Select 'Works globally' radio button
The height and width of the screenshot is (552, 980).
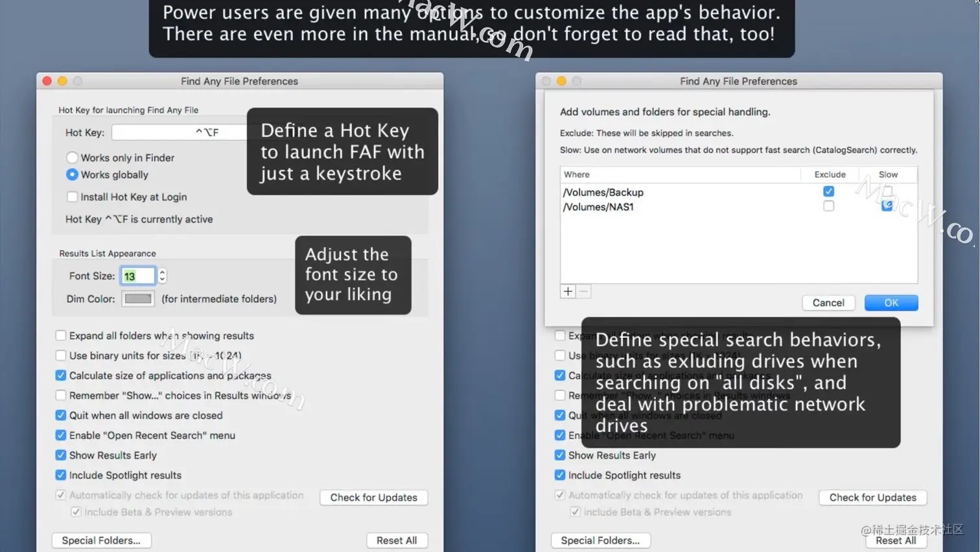pos(72,174)
